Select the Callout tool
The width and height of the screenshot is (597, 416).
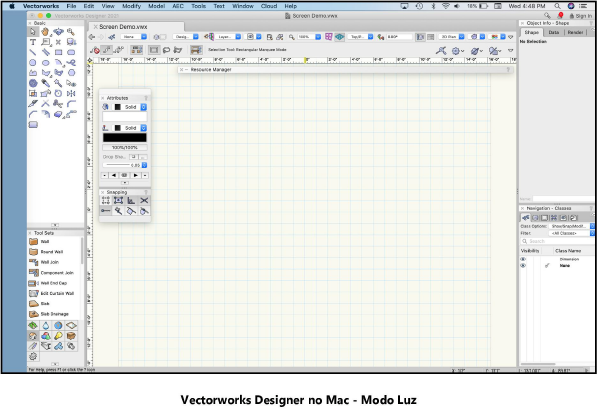[x=45, y=42]
